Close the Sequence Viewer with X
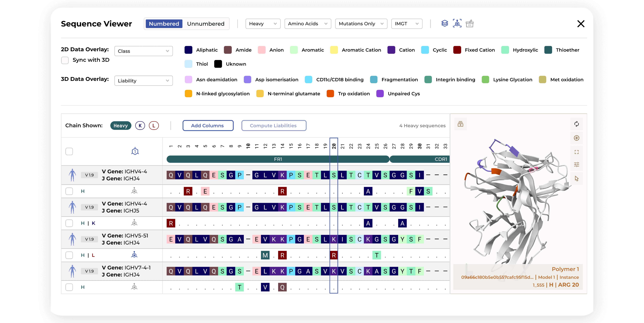 tap(581, 24)
